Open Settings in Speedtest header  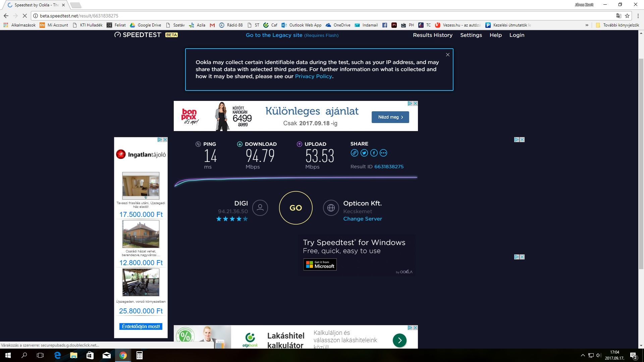coord(471,35)
